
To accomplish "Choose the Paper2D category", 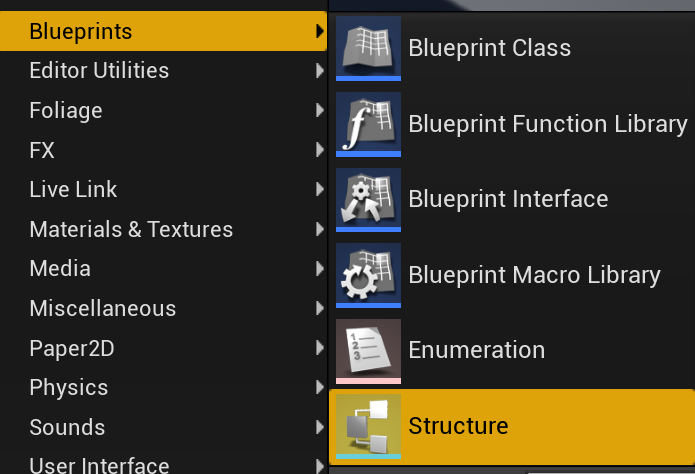I will (x=164, y=348).
